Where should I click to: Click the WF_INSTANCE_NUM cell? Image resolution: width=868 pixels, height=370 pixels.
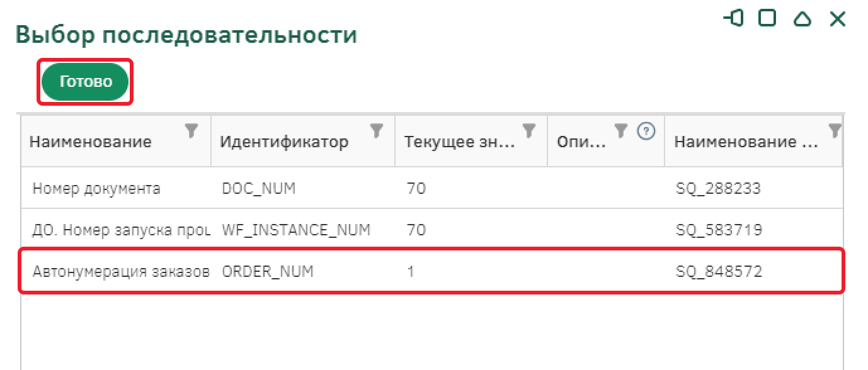(296, 230)
